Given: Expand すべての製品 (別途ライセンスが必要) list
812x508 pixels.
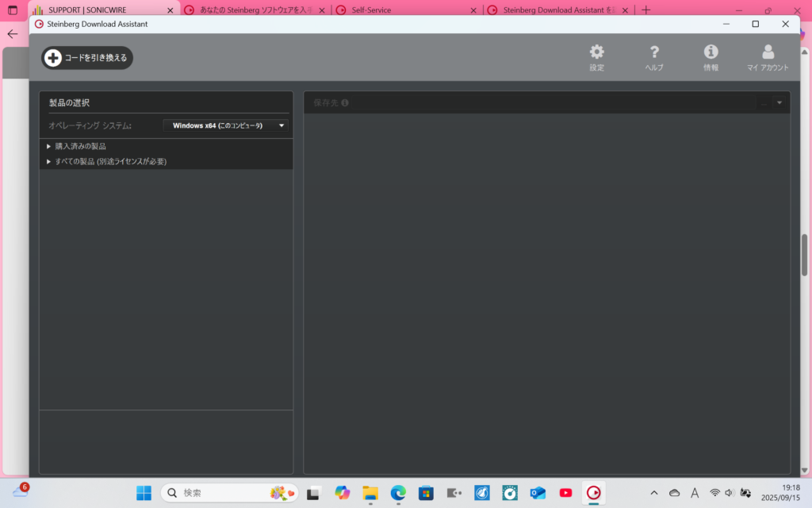Looking at the screenshot, I should click(x=49, y=162).
